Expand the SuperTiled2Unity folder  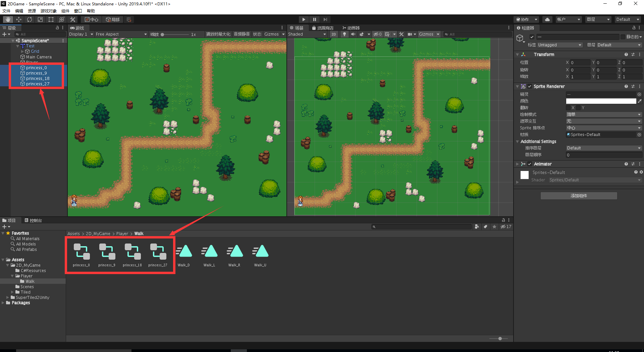click(x=8, y=297)
